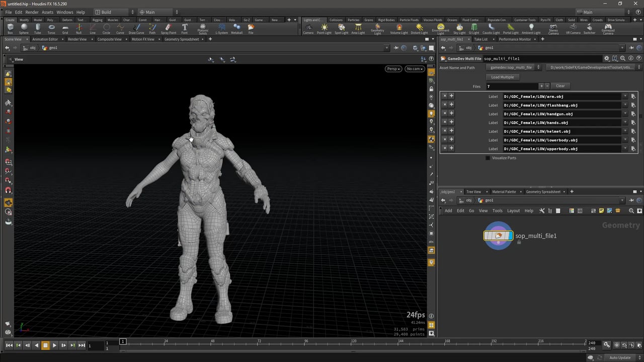644x362 pixels.
Task: Toggle Auto Update mode
Action: tap(620, 357)
